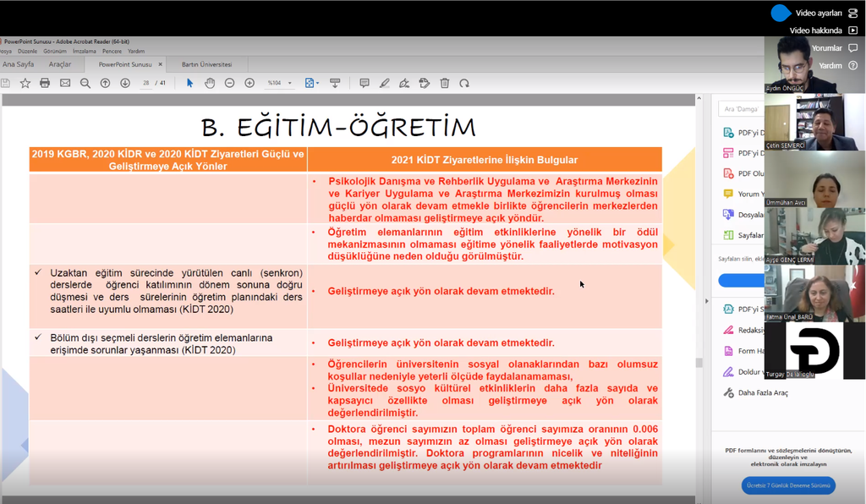Click the zoom out minus icon

tap(229, 83)
